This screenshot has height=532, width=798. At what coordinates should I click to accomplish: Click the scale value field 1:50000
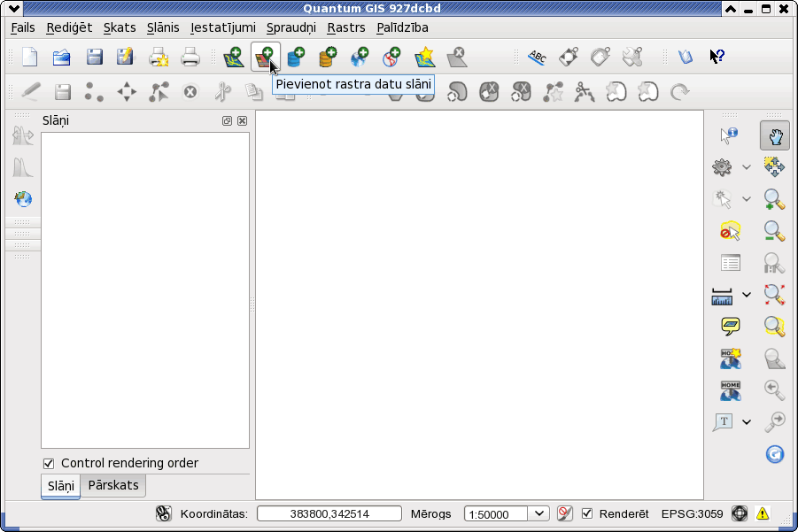coord(496,514)
